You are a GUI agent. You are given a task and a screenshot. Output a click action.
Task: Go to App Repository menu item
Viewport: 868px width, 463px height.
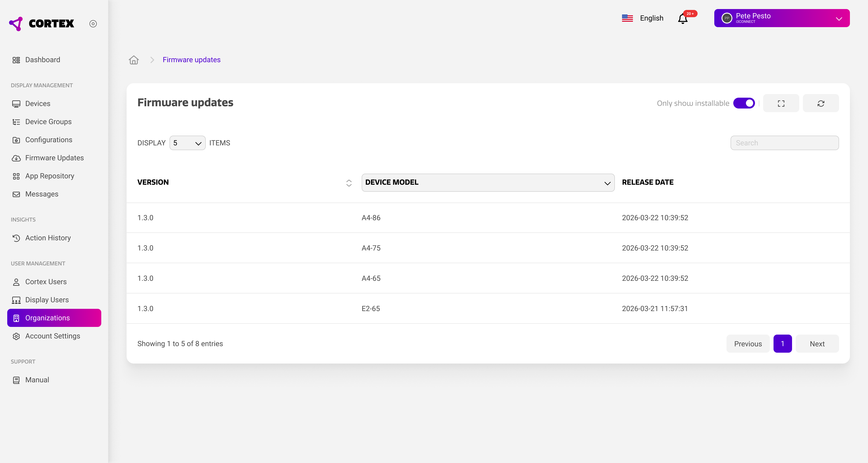50,176
